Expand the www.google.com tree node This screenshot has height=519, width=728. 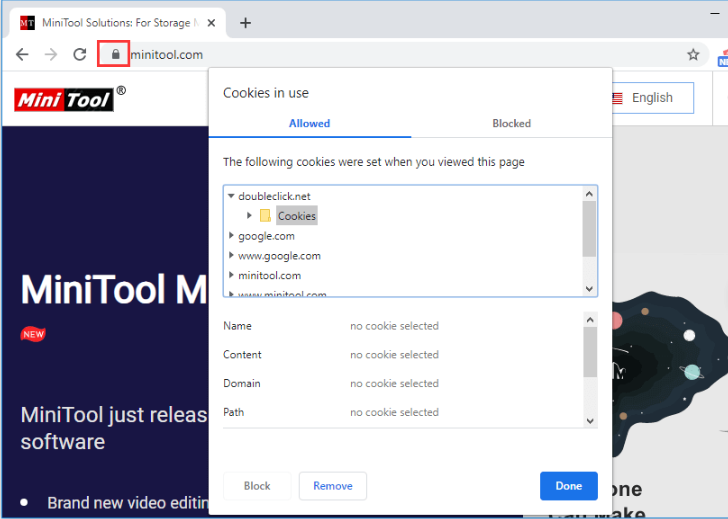(x=231, y=255)
